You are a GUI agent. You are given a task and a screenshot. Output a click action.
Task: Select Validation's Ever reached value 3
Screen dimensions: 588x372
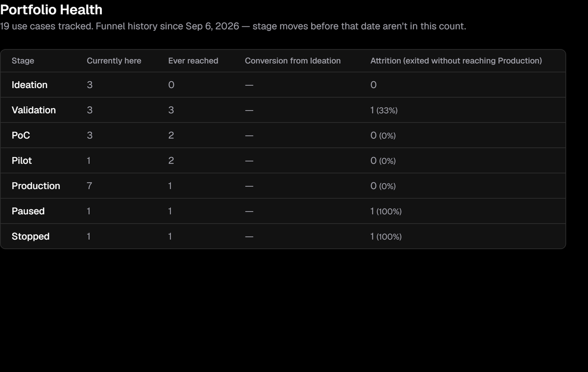pyautogui.click(x=171, y=110)
